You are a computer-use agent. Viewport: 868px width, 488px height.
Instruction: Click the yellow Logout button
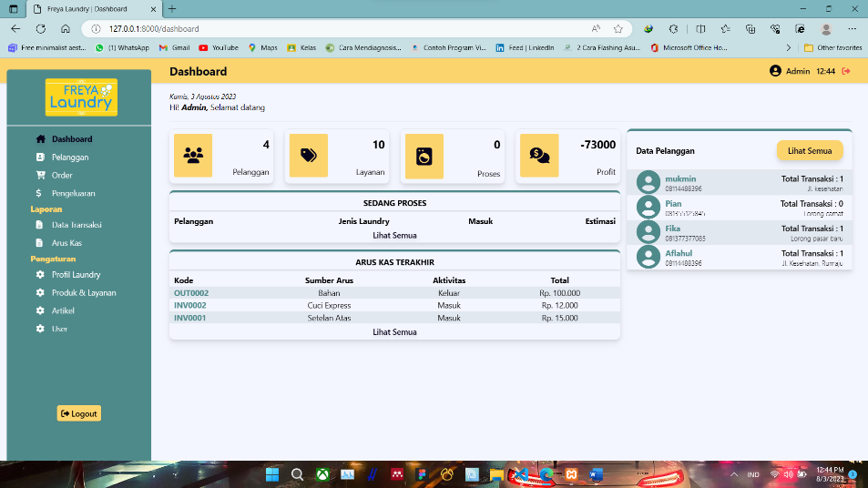(78, 413)
